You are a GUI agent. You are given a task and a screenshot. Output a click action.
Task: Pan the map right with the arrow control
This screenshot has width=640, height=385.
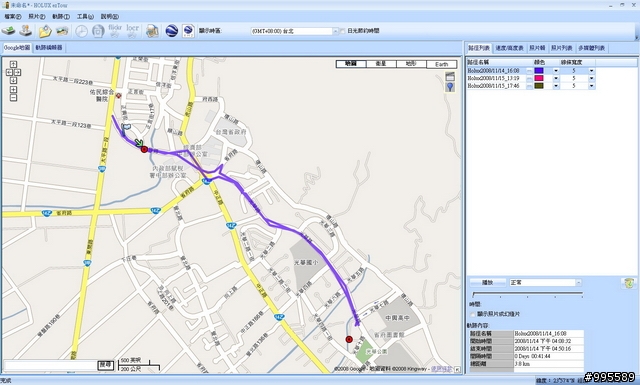coord(17,72)
